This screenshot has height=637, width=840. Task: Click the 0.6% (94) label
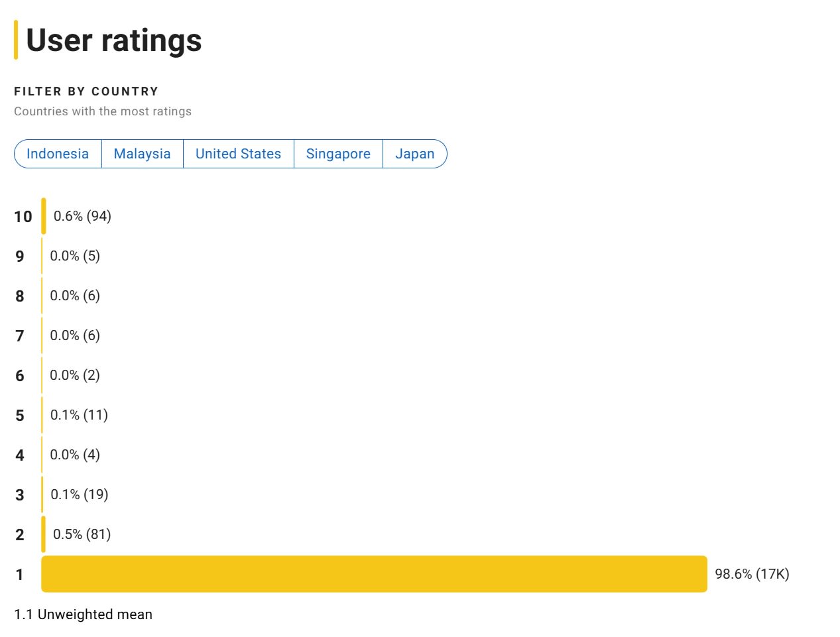click(82, 216)
